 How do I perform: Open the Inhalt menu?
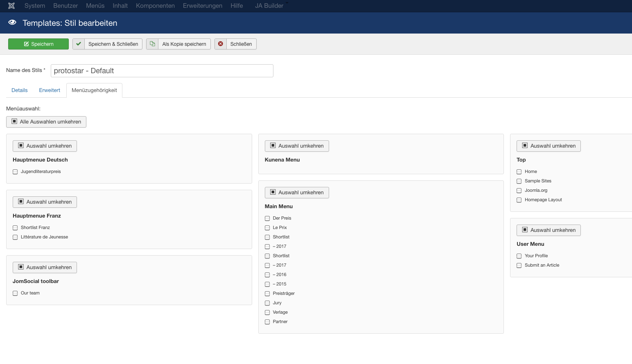(x=120, y=6)
